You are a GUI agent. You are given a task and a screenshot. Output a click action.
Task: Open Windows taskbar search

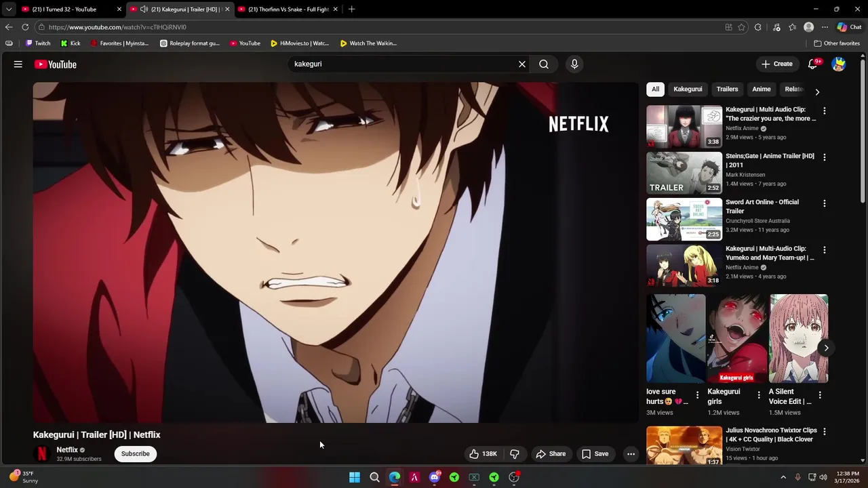pyautogui.click(x=374, y=477)
